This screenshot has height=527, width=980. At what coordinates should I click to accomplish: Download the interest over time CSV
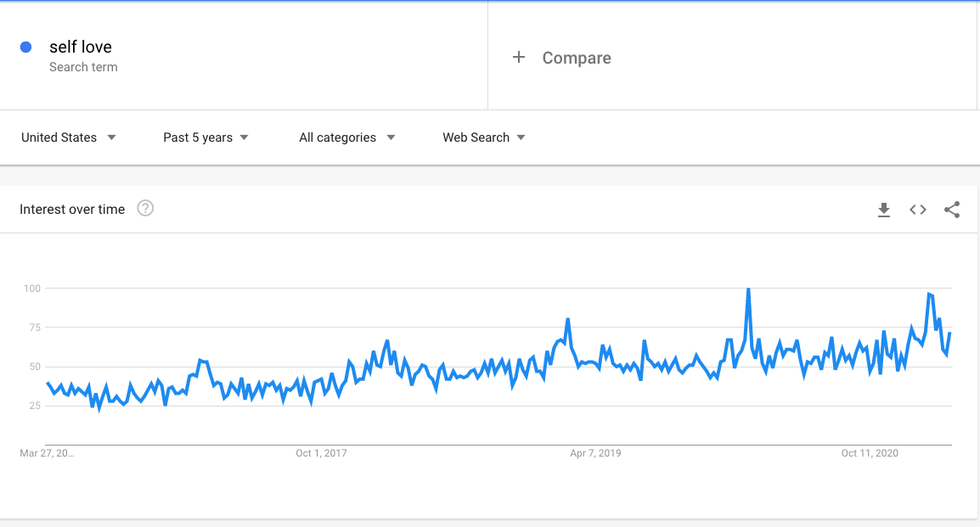tap(884, 210)
